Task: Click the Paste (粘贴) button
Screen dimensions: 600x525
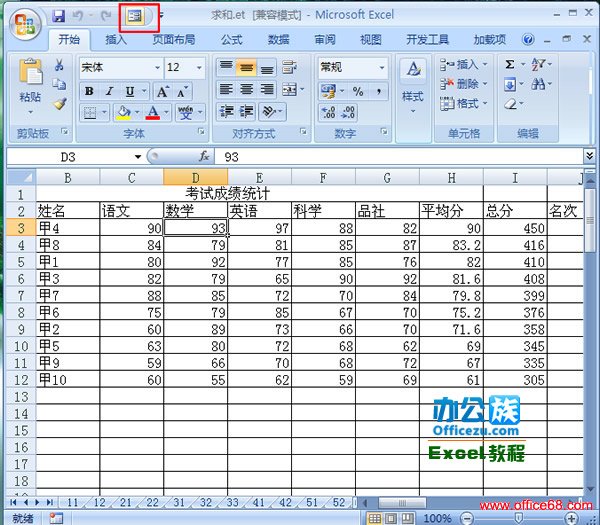Action: (x=30, y=80)
